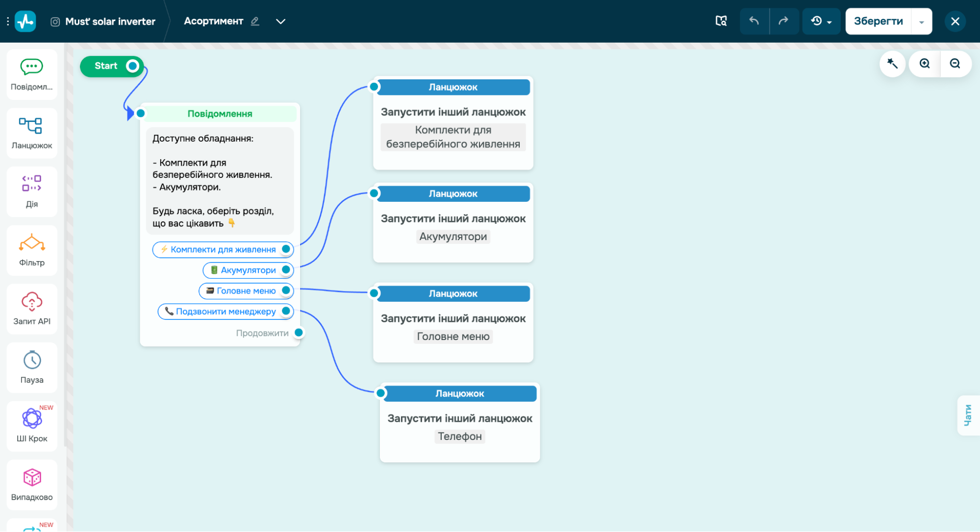Click the Акумулятори button connector dot
980x532 pixels.
(x=286, y=270)
